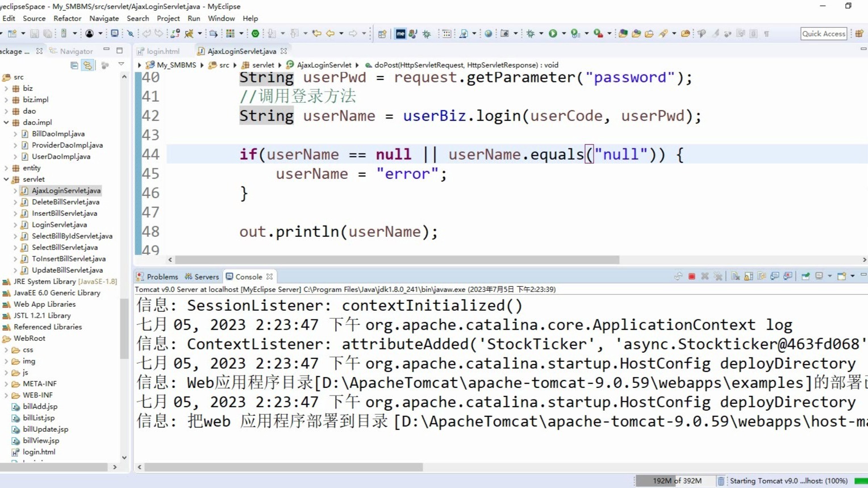
Task: Click doPost method in the editor breadcrumb
Action: 461,65
